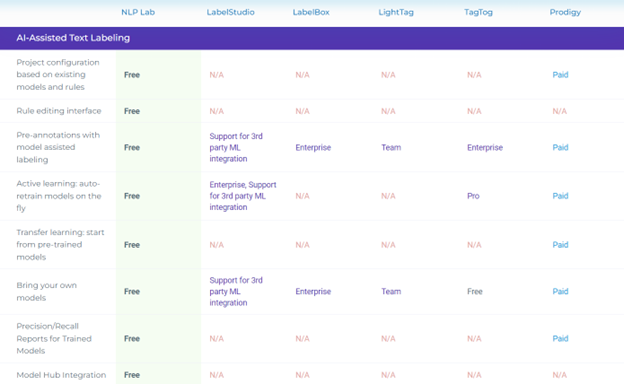
Task: Click NLP Lab 'Free' in Rule editing interface row
Action: pos(132,111)
